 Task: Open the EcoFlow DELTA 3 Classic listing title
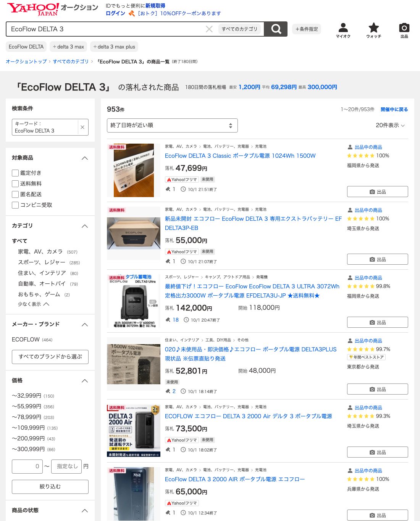tap(240, 156)
